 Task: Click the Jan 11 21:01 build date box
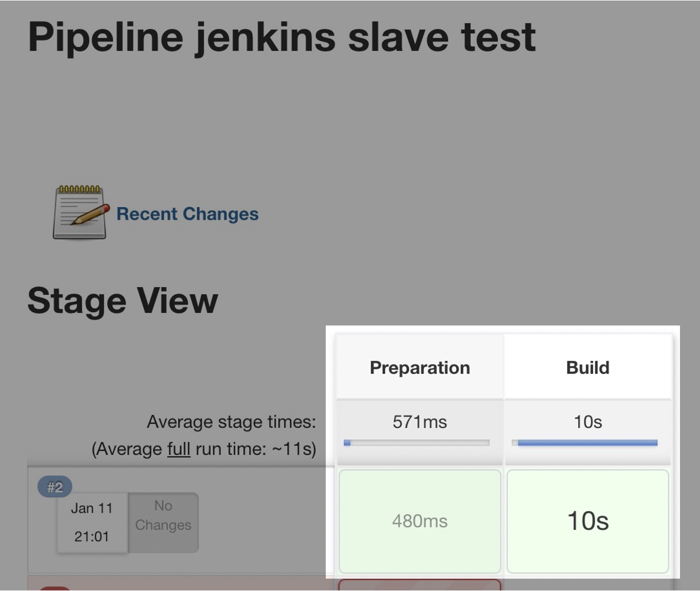(x=92, y=522)
